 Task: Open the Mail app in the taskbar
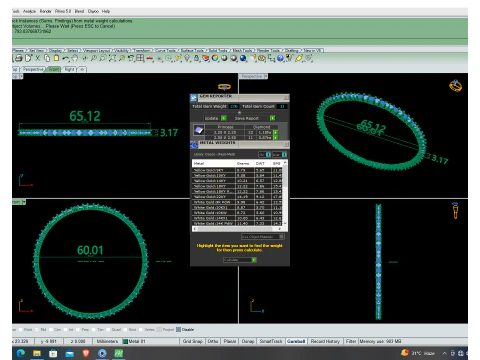(x=70, y=353)
